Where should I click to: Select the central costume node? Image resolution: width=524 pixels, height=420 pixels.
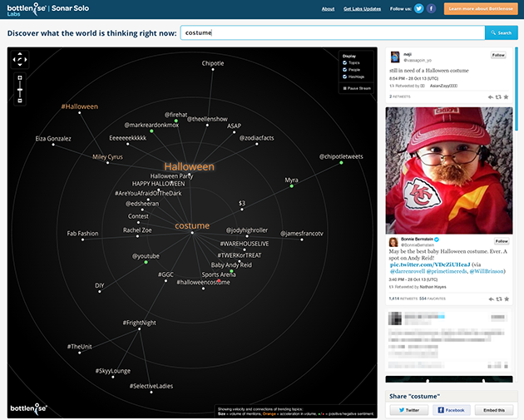point(192,226)
